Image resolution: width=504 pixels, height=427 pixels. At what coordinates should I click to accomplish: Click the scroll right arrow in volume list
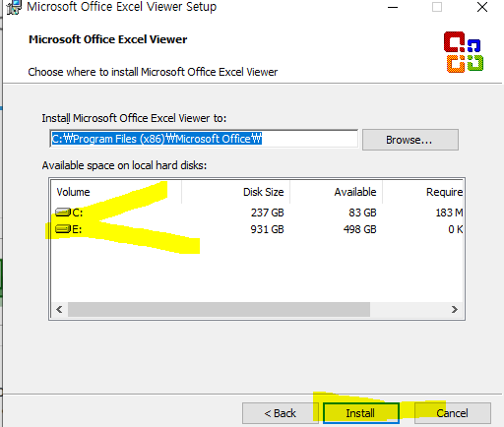pos(455,309)
